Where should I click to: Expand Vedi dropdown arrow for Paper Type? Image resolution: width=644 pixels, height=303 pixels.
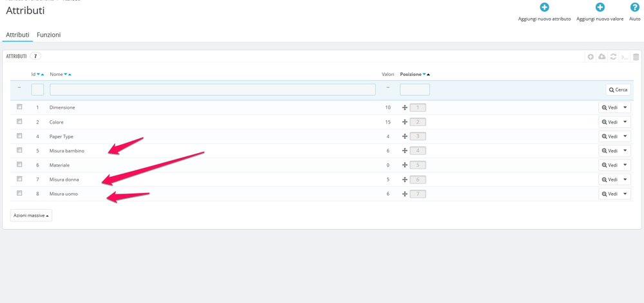[x=625, y=136]
